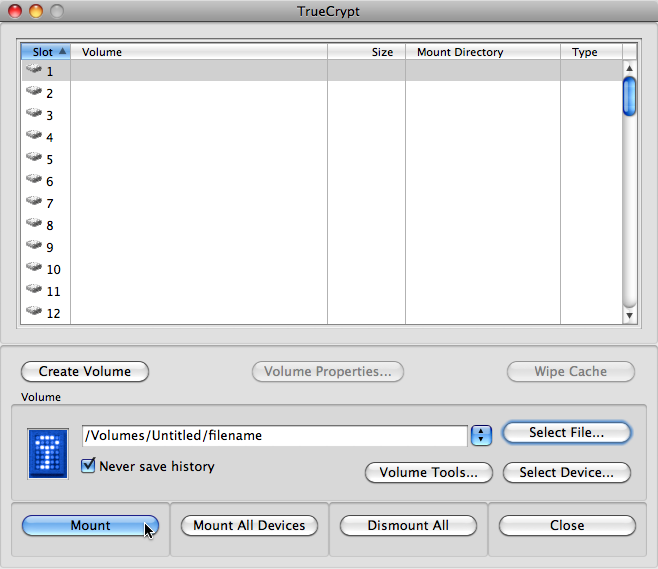Select the drive icon for slot 5
The image size is (658, 569).
pos(34,157)
